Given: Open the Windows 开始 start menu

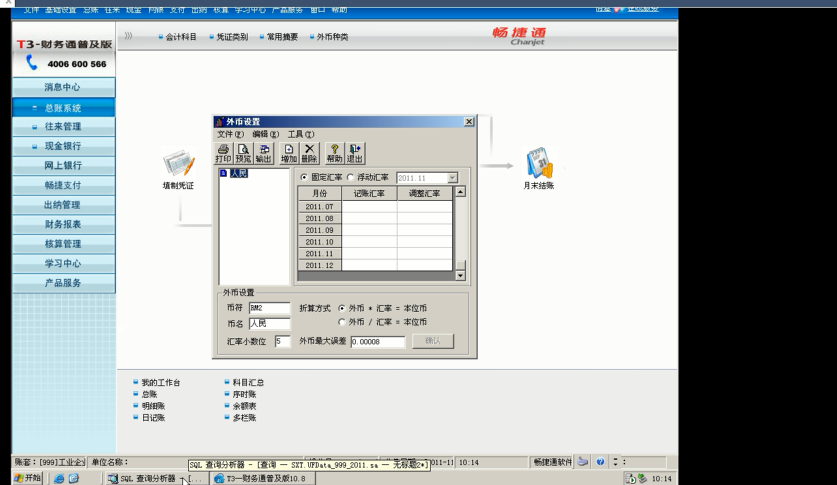Looking at the screenshot, I should [28, 479].
